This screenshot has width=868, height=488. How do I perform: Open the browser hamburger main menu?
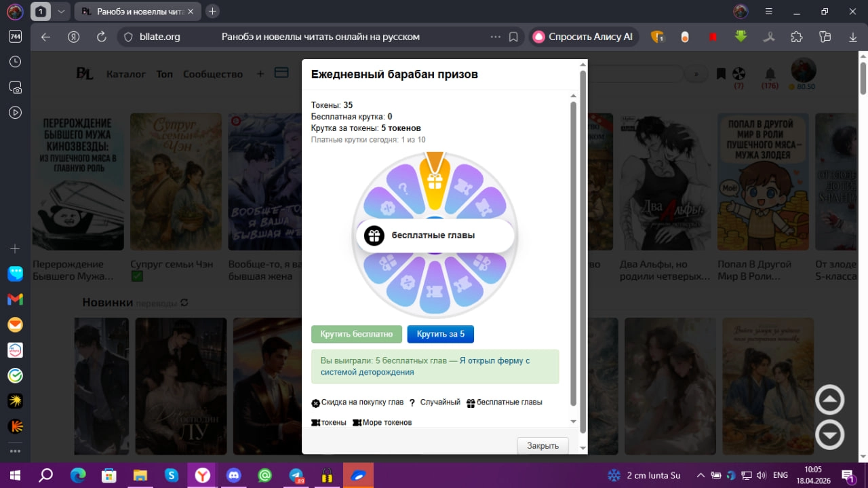[x=768, y=12]
